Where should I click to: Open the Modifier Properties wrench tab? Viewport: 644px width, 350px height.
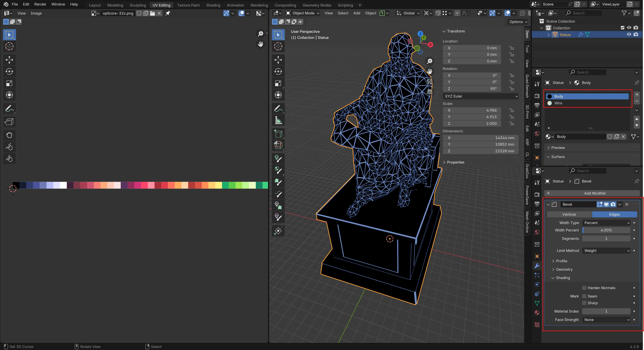(537, 265)
